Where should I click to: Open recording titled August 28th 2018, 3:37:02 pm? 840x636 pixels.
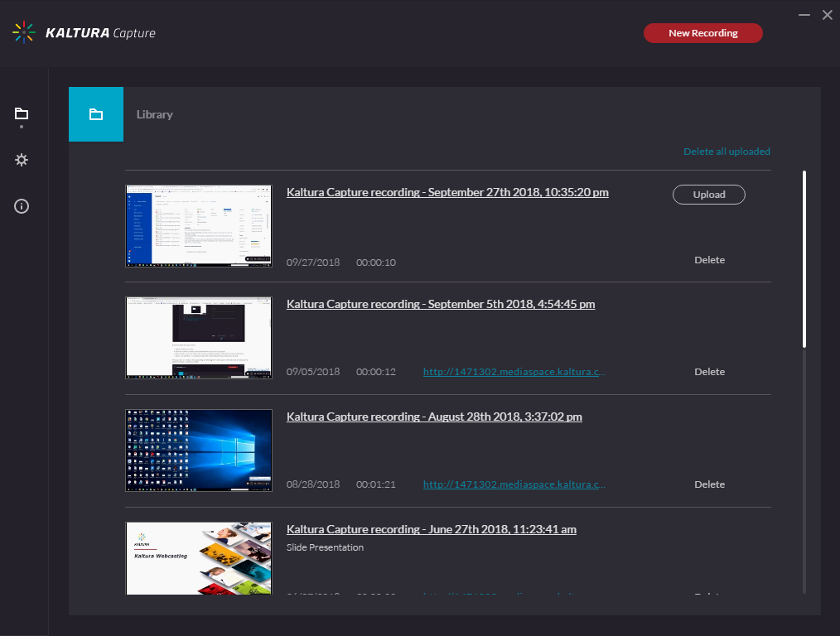point(434,417)
